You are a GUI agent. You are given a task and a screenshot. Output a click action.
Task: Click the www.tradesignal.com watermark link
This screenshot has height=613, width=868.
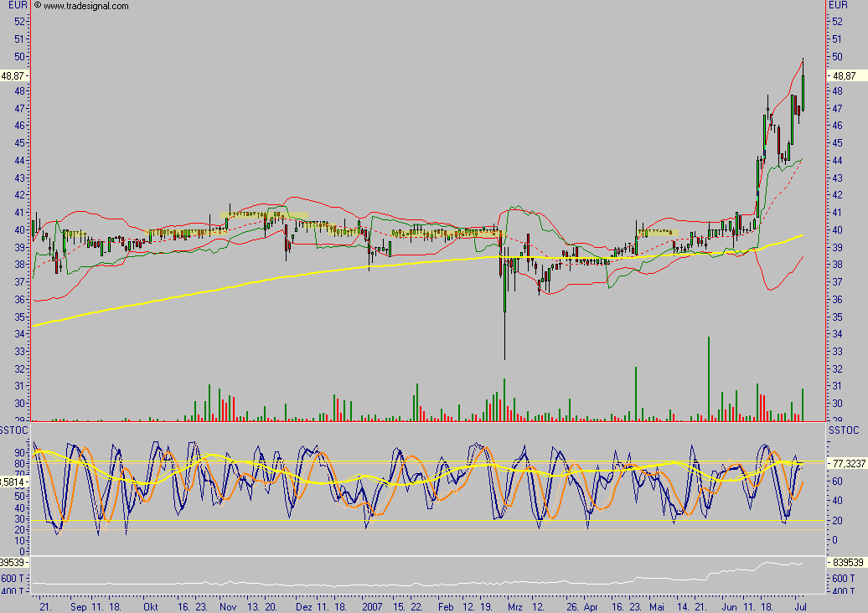pos(85,6)
